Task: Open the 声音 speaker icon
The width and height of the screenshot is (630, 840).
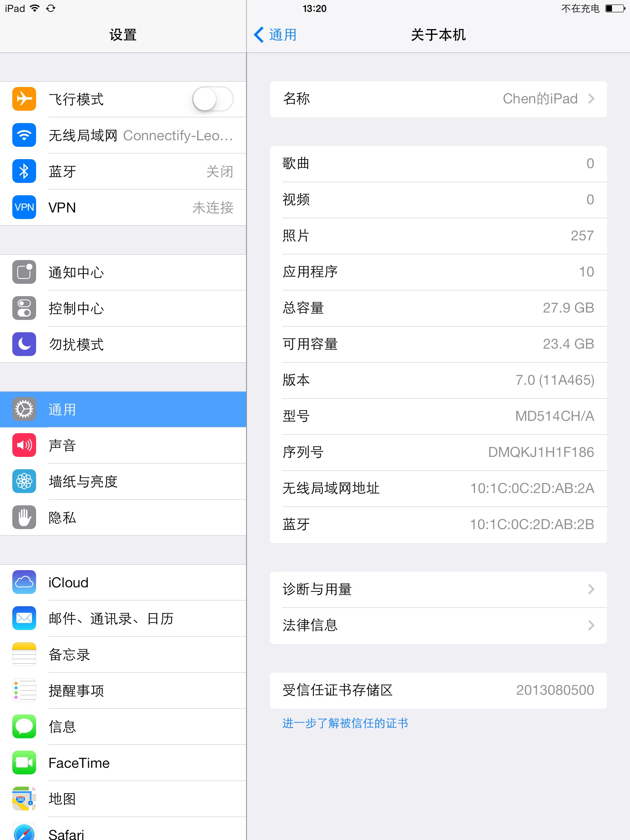Action: [24, 445]
